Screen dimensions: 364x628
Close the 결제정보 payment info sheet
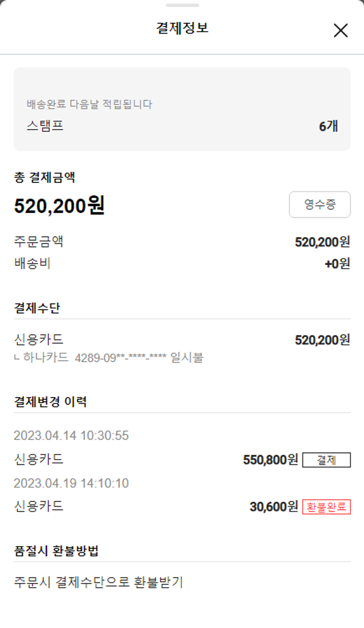pyautogui.click(x=341, y=30)
